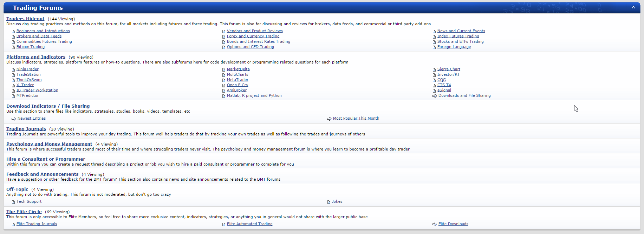Click page icon beside MarketDelta
Screen dimensions: 644x234
pyautogui.click(x=224, y=70)
